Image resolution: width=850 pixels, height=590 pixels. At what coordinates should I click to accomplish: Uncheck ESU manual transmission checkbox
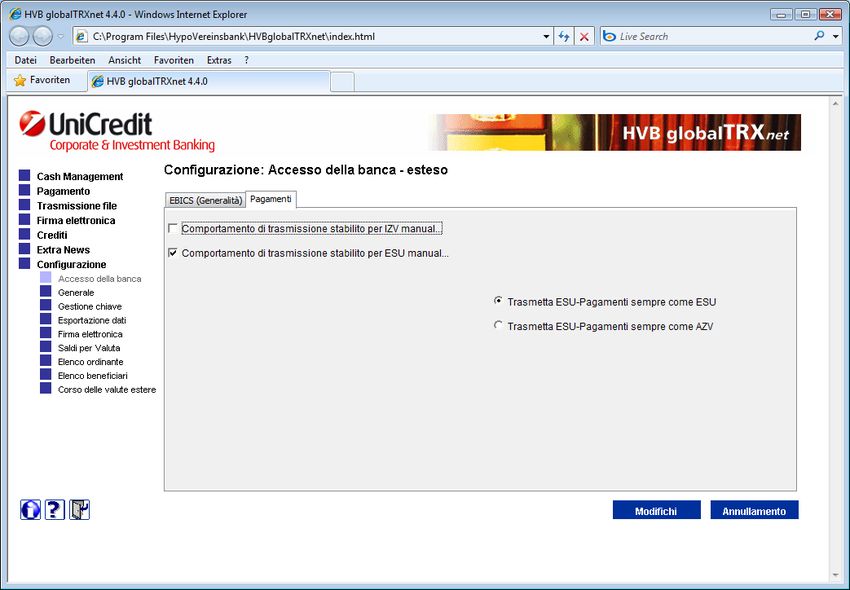pyautogui.click(x=173, y=254)
